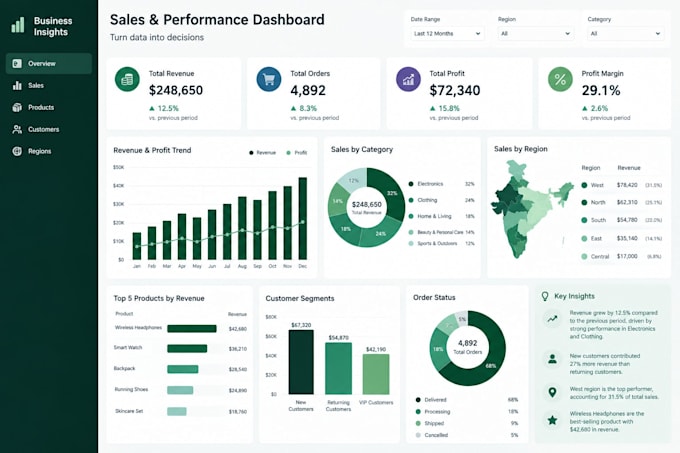Click the Business Insights bar chart logo
Viewport: 680px width, 453px height.
click(x=18, y=25)
